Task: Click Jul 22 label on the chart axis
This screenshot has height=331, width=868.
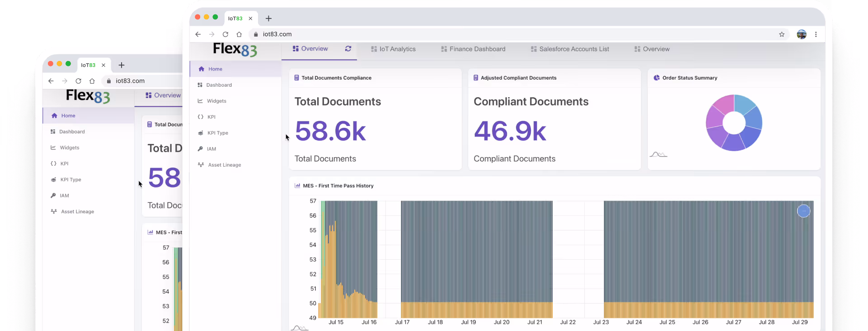Action: 568,322
